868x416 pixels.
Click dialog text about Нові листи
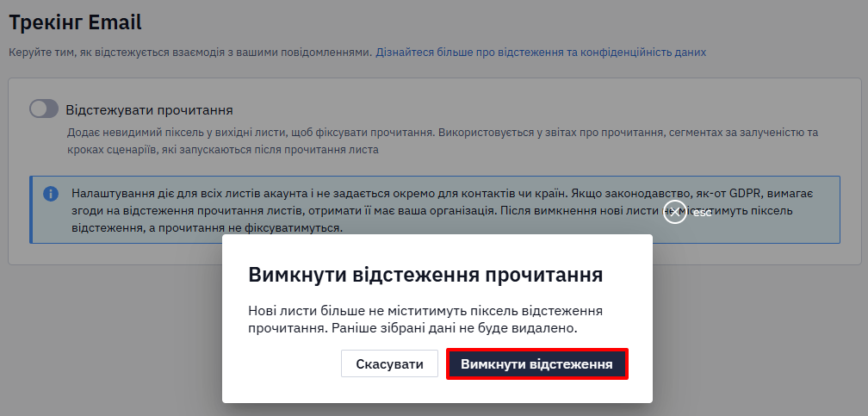pos(425,319)
